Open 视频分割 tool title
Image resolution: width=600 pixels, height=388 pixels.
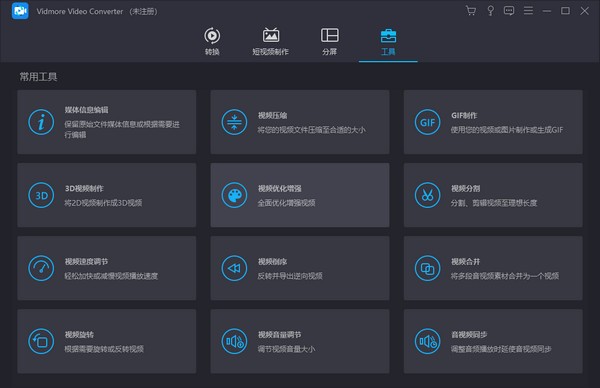point(466,188)
